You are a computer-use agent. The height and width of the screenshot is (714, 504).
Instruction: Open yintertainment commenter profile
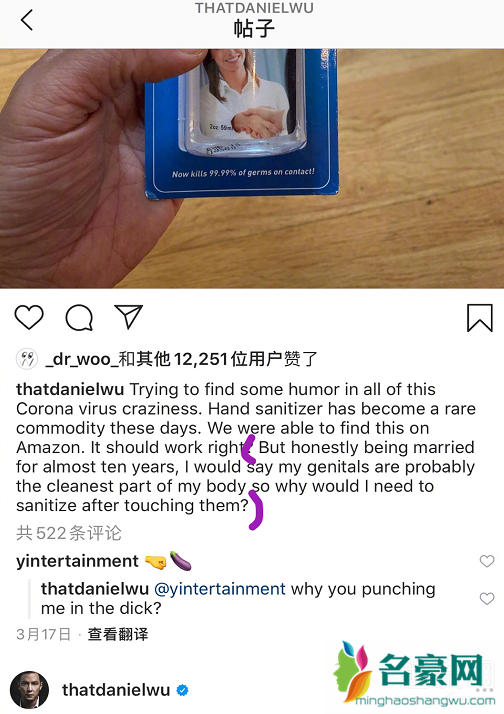(77, 561)
